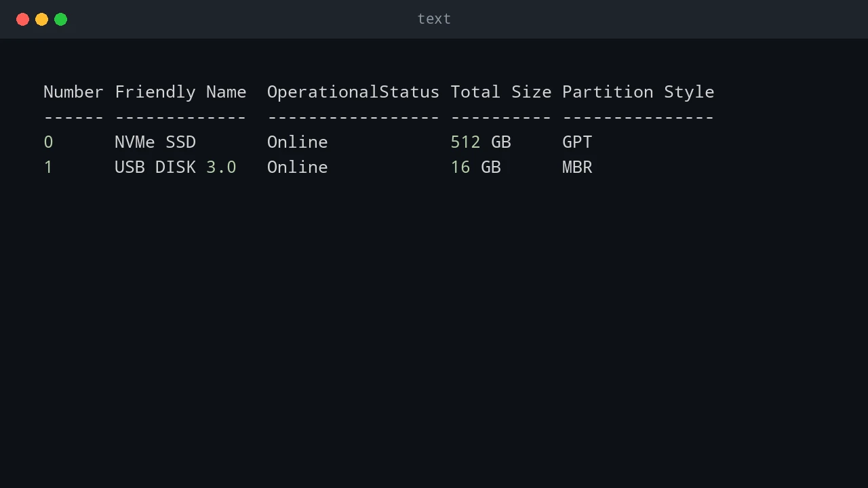The image size is (868, 488).
Task: Click the "USB DISK 3.0" friendly name
Action: coord(176,167)
